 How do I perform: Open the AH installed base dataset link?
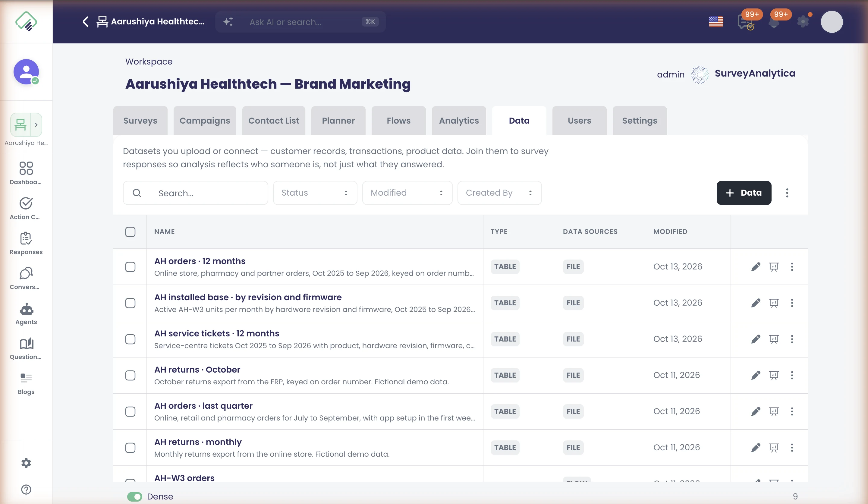[x=248, y=297]
